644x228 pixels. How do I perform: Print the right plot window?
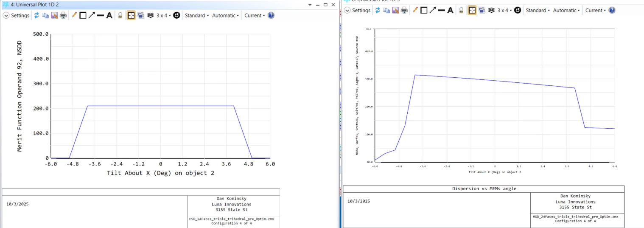[404, 10]
